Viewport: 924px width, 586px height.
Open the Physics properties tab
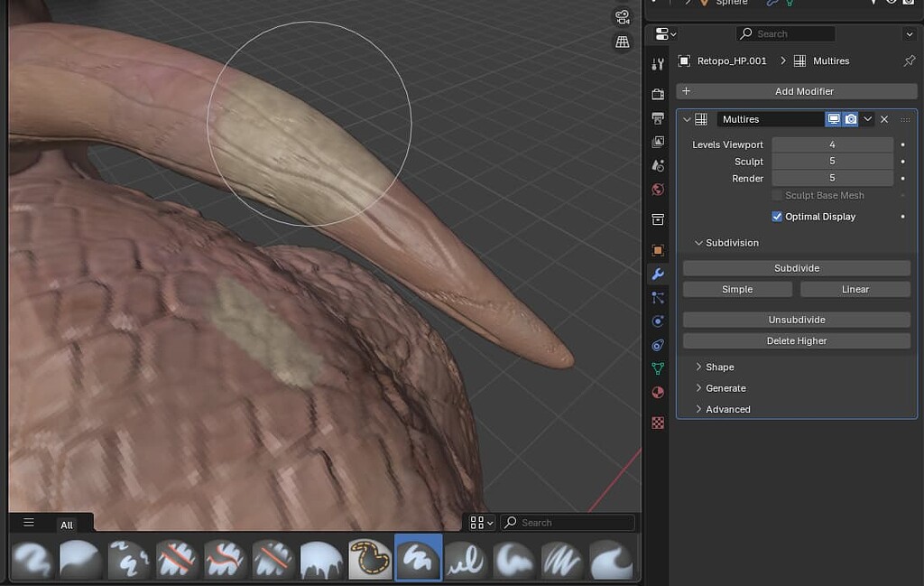pos(658,321)
